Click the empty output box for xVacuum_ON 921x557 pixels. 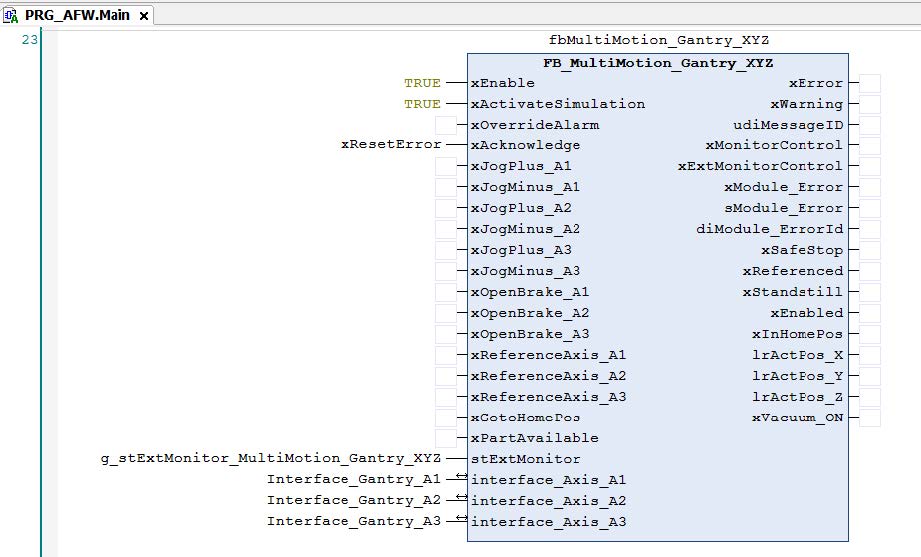[870, 417]
